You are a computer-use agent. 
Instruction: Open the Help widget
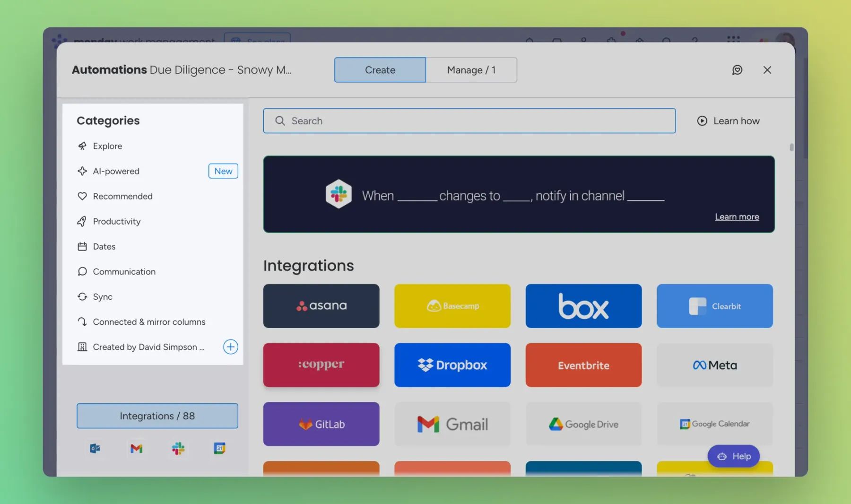[x=733, y=456]
